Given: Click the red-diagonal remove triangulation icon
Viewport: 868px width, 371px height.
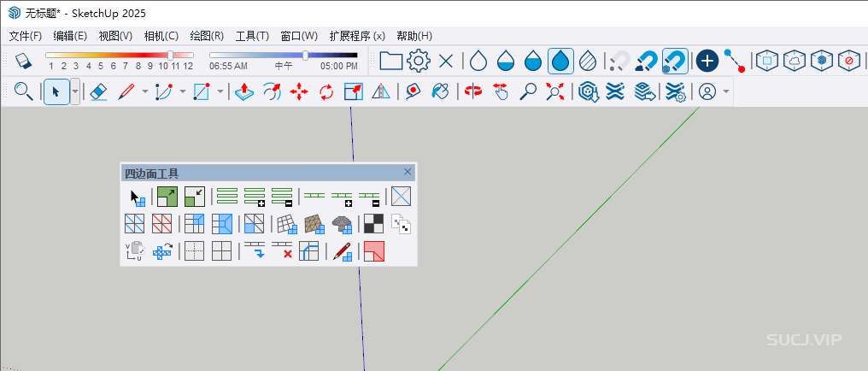Looking at the screenshot, I should coord(161,224).
